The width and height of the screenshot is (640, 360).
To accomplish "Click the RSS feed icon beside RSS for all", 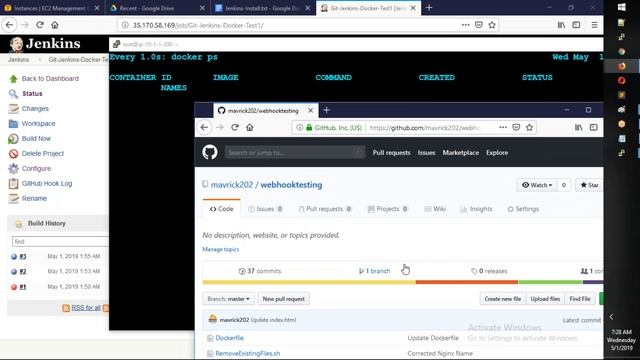I will (66, 308).
